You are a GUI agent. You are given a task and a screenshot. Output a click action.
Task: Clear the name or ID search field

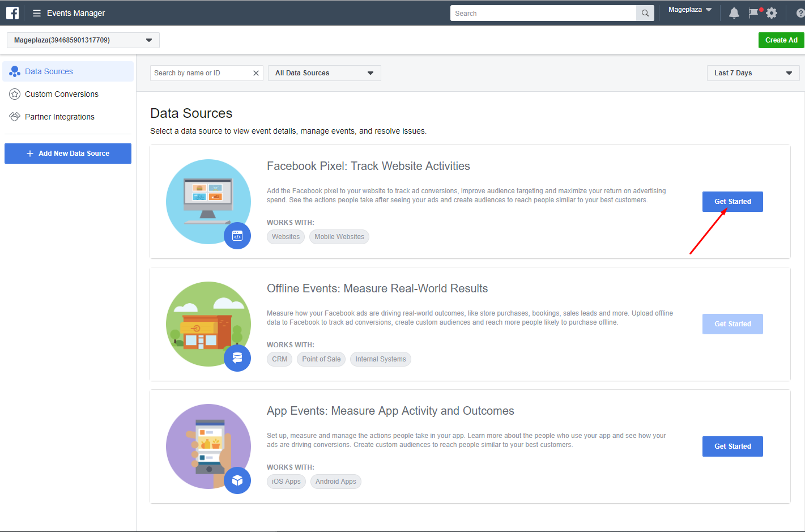point(256,73)
